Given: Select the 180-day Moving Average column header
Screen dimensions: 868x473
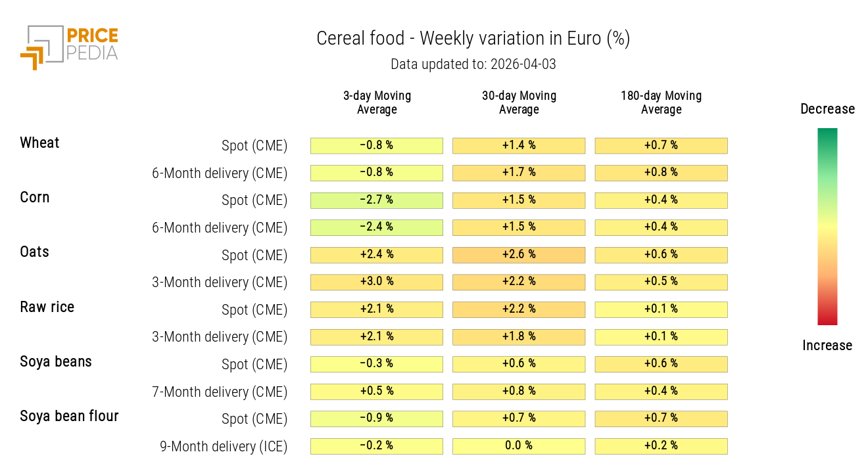Looking at the screenshot, I should [x=661, y=102].
